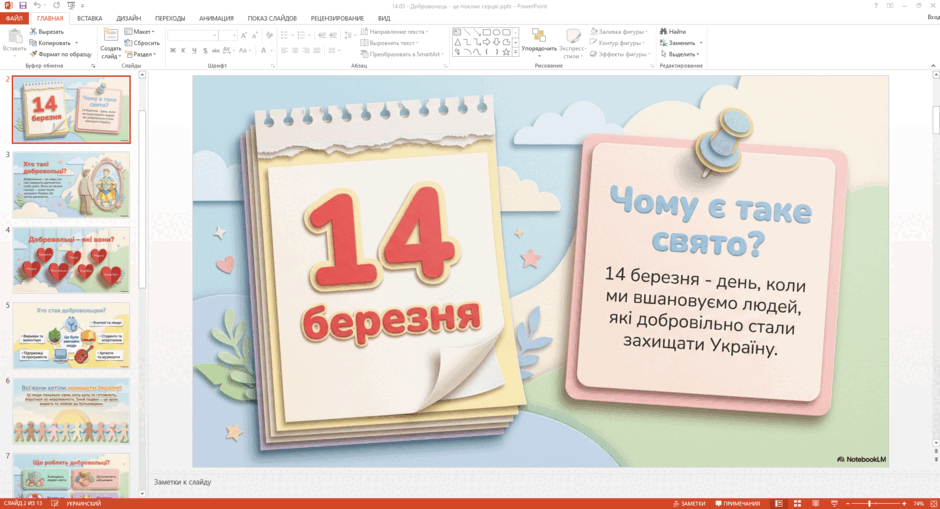Click Преобразовать в SmartArt

[402, 54]
